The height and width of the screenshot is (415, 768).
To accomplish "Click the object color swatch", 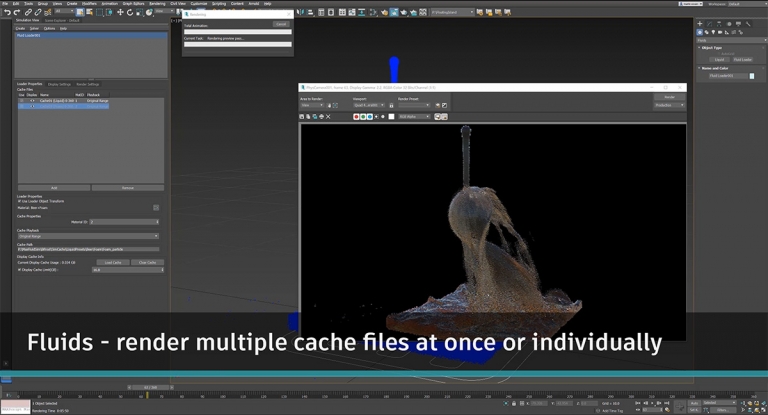I will (x=752, y=76).
